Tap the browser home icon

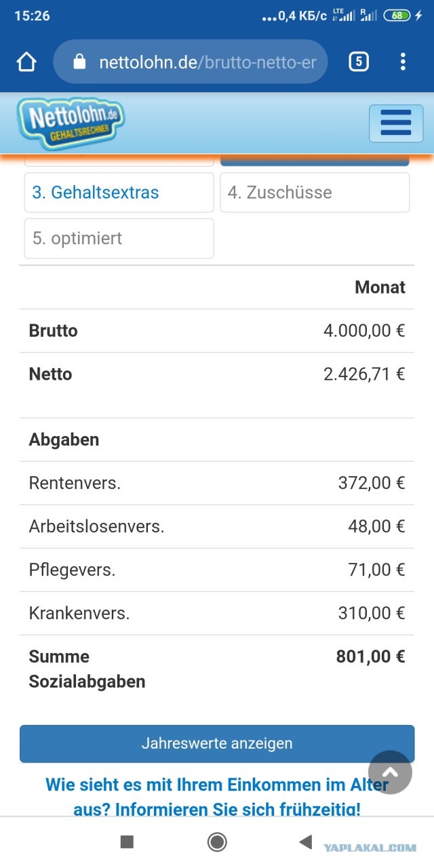click(26, 62)
